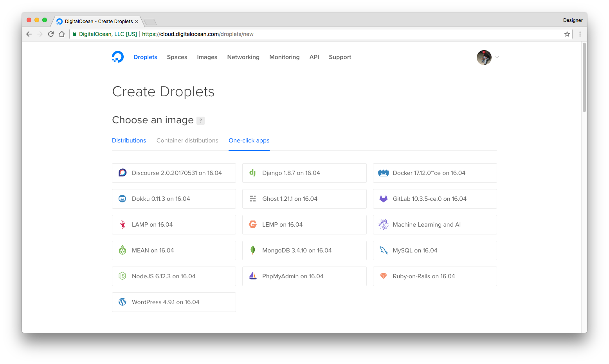Click the NodeJS hexagon icon
Image resolution: width=609 pixels, height=364 pixels.
coord(123,276)
